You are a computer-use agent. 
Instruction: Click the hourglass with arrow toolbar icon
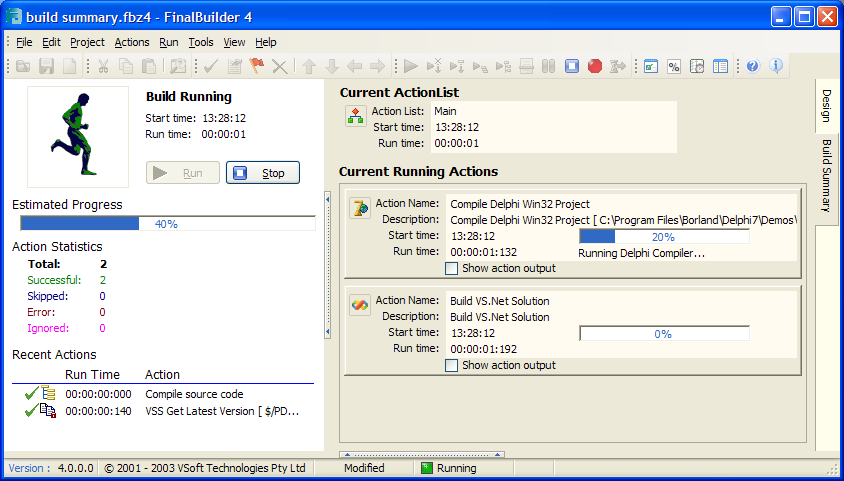coord(617,66)
